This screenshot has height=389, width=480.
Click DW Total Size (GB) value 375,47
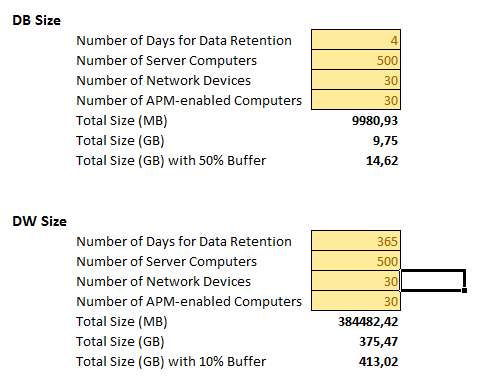pyautogui.click(x=378, y=341)
